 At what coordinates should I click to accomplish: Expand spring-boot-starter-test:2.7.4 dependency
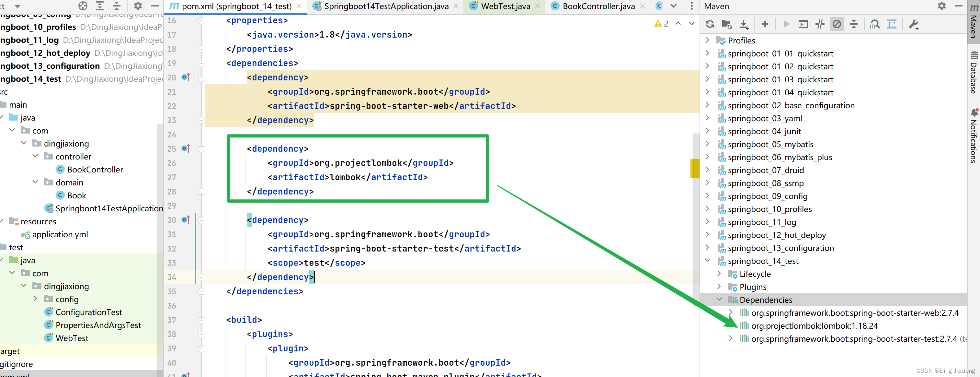[730, 338]
